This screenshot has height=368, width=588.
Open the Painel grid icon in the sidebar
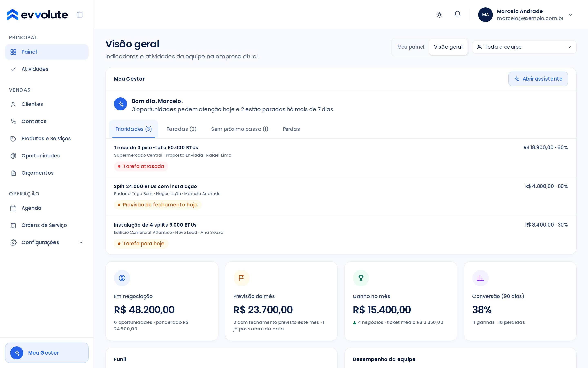13,52
